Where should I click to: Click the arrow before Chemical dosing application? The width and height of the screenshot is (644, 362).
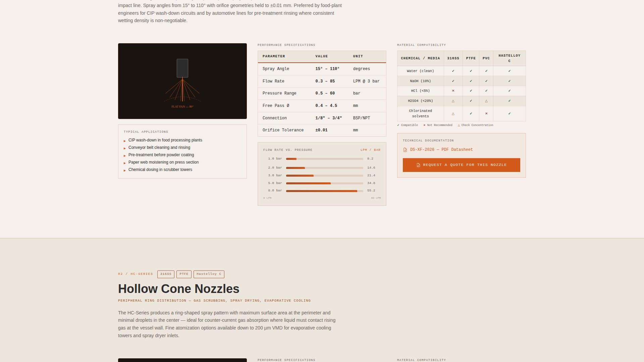(x=124, y=170)
